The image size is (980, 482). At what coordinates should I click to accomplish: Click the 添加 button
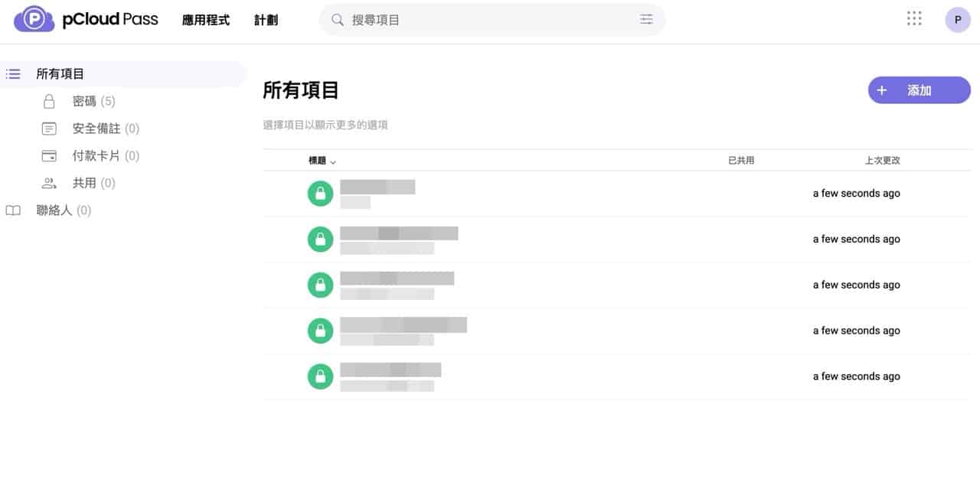coord(919,90)
